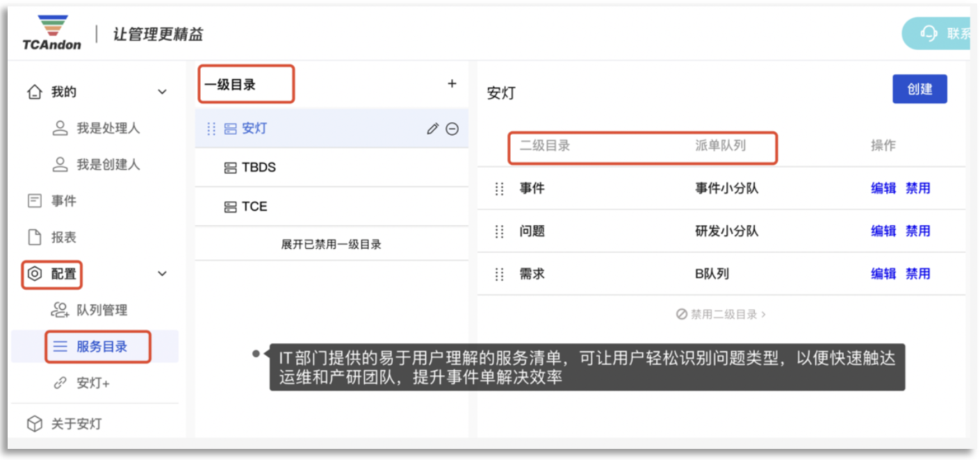
Task: Click the 队列管理 users icon
Action: tap(60, 310)
